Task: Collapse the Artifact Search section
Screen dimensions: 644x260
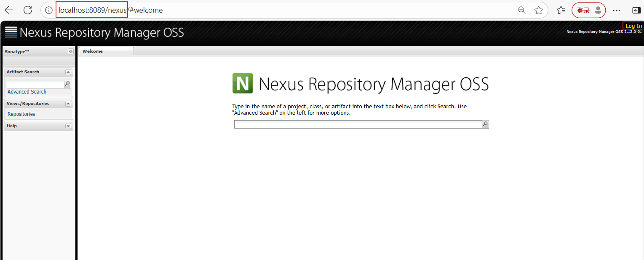Action: 68,72
